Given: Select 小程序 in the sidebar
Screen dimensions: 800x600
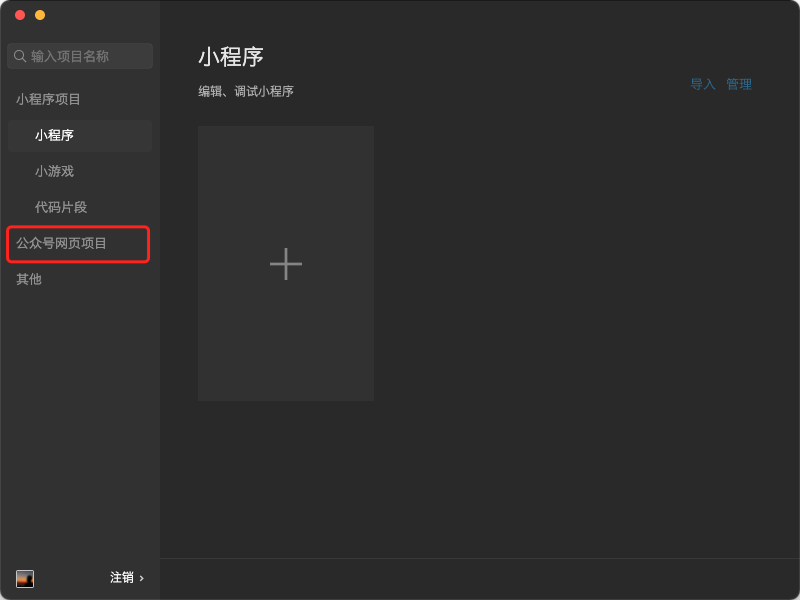Looking at the screenshot, I should pyautogui.click(x=80, y=135).
